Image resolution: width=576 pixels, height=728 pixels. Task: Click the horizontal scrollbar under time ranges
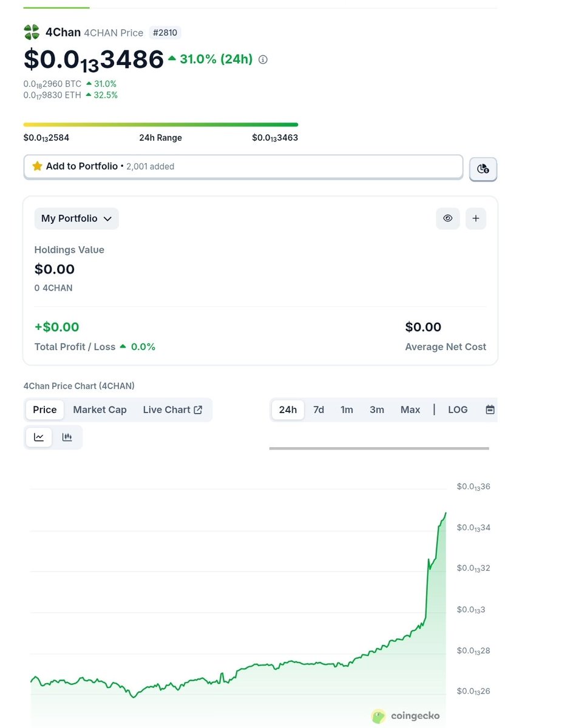pos(379,448)
